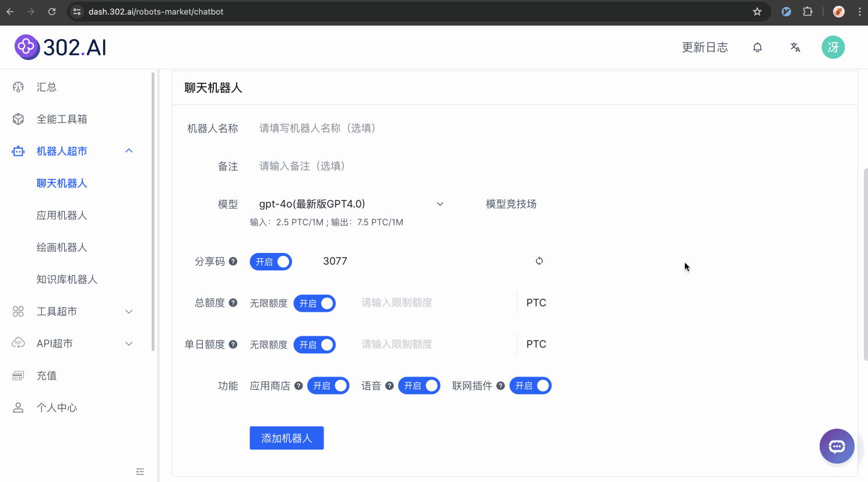Open the 更新日志 link
This screenshot has height=482, width=868.
click(x=705, y=47)
